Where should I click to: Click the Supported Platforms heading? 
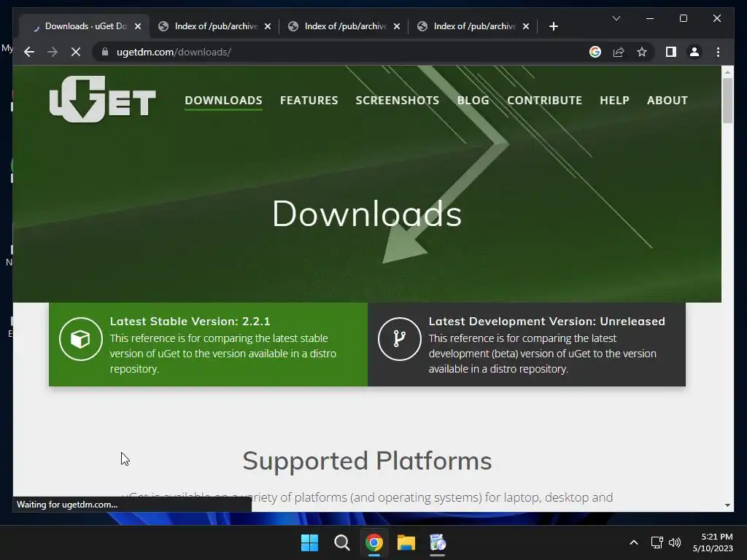[367, 461]
